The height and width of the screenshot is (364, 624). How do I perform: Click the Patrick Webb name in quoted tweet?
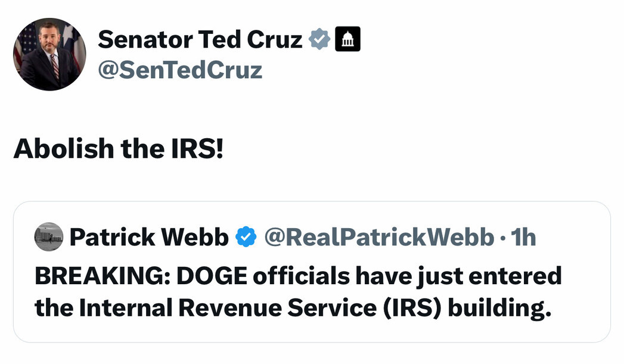tap(149, 237)
